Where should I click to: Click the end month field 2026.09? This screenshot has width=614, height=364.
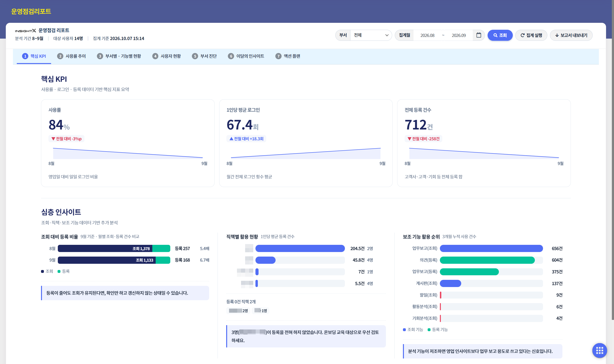(x=459, y=35)
